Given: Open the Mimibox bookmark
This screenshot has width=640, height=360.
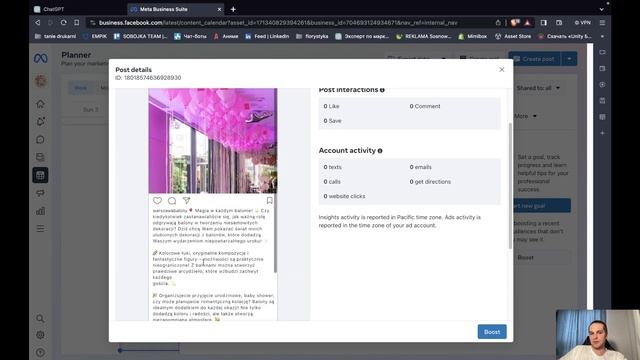Looking at the screenshot, I should [x=473, y=36].
